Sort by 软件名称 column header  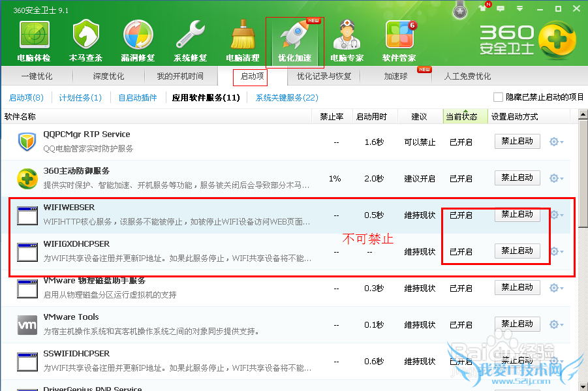point(157,116)
